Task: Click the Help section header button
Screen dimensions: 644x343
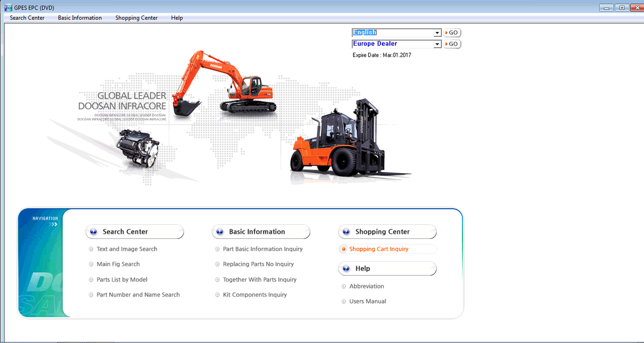Action: tap(387, 269)
